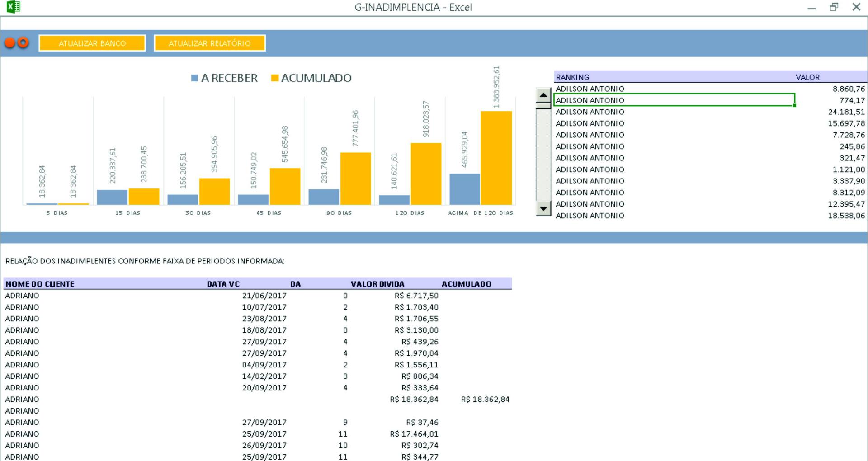The width and height of the screenshot is (868, 461).
Task: Restore down the Excel window
Action: tap(834, 7)
